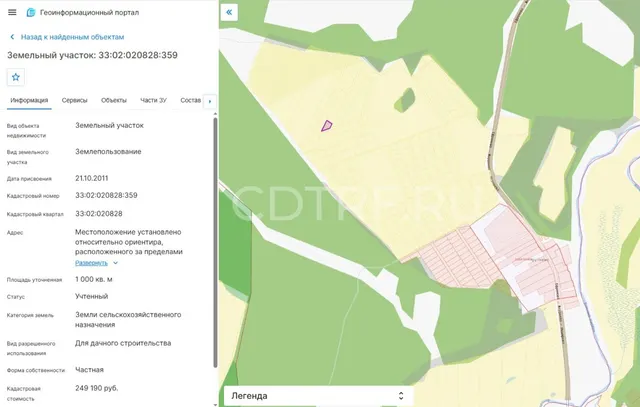640x407 pixels.
Task: Click ownership value Частная
Action: click(89, 370)
